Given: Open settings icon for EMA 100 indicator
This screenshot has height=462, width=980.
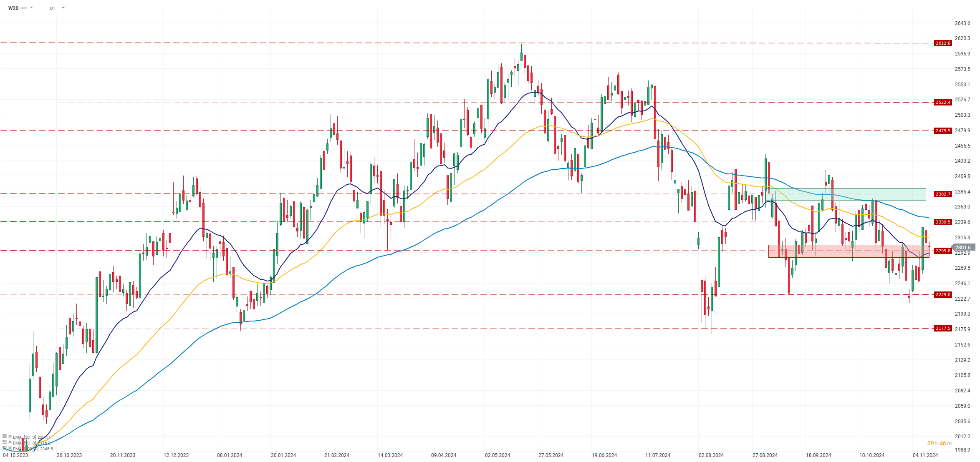Looking at the screenshot, I should coord(5,448).
